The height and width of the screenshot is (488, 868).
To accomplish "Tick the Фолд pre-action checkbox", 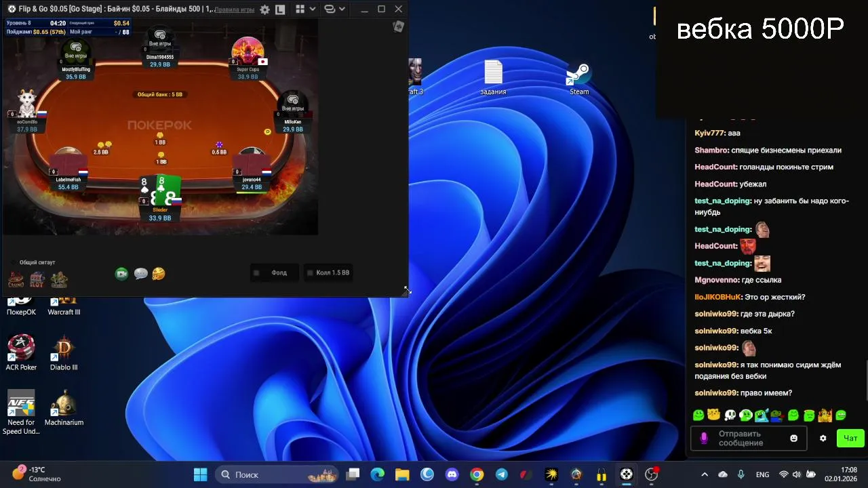I will point(256,272).
